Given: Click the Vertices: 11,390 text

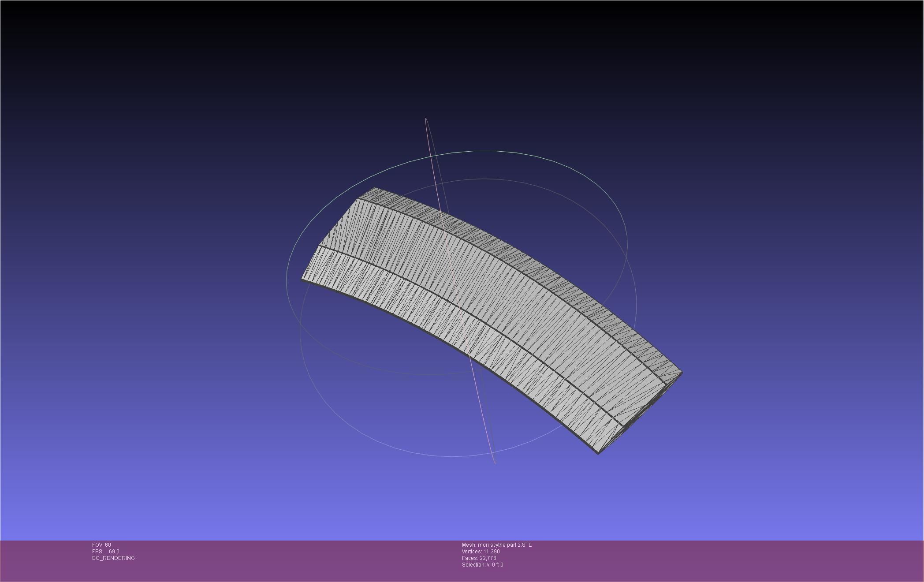Looking at the screenshot, I should pos(481,552).
